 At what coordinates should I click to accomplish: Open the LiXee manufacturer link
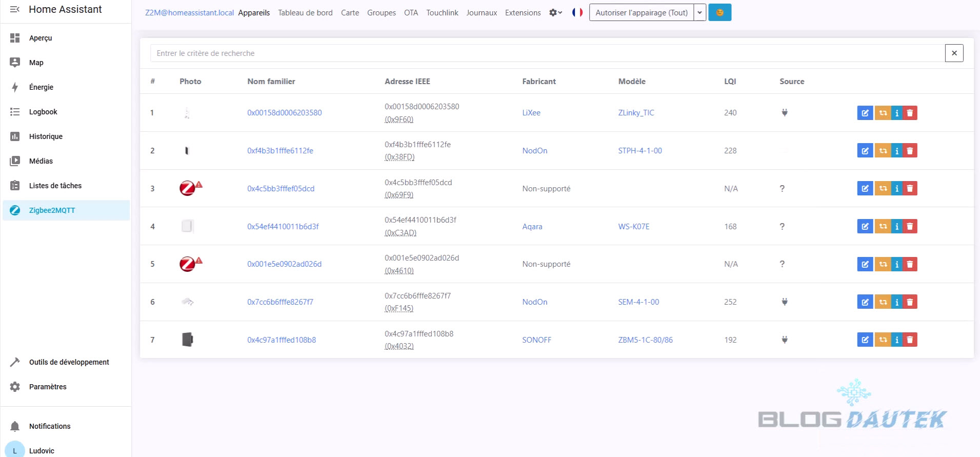531,113
